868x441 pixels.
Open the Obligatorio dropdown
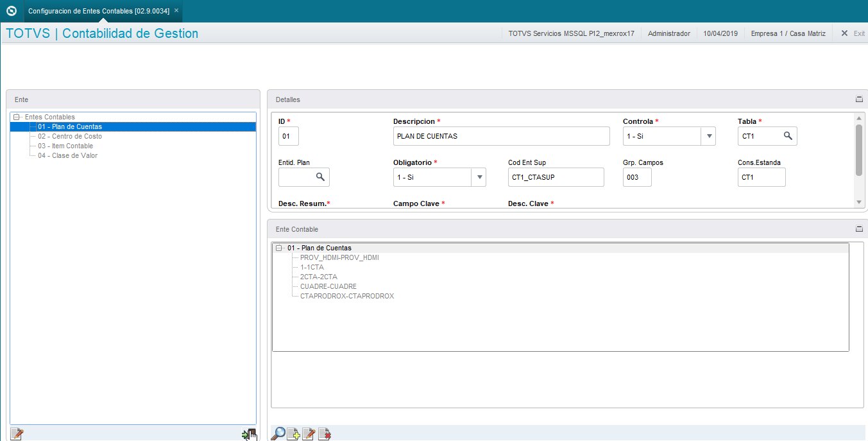479,177
